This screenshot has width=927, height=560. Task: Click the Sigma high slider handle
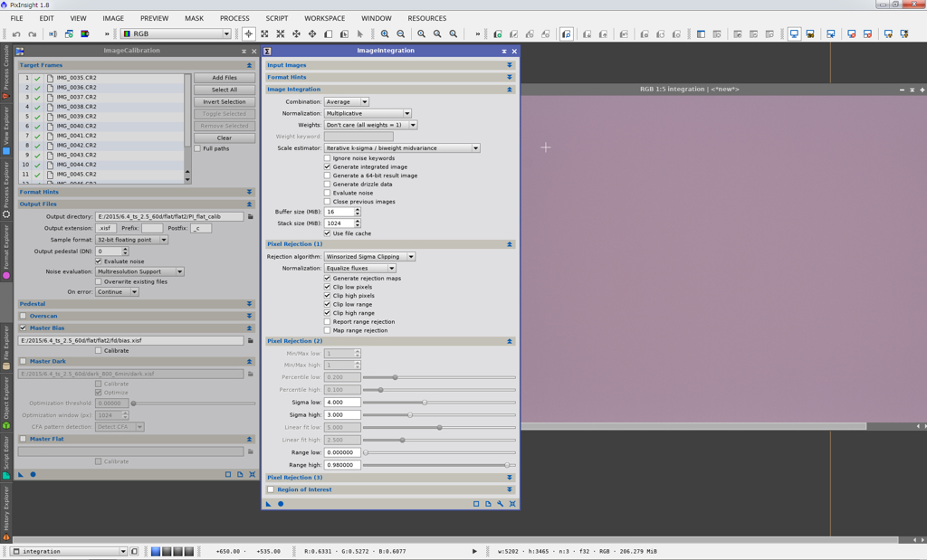(x=410, y=415)
